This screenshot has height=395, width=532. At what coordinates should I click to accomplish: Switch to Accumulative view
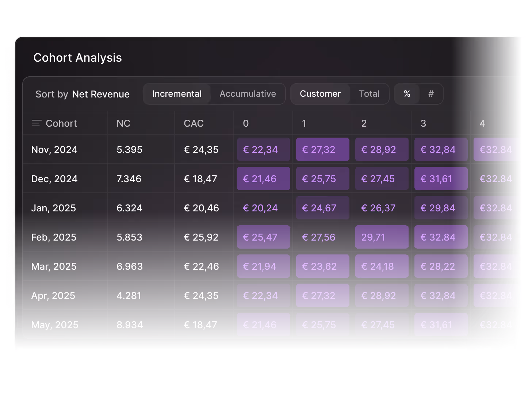tap(248, 94)
